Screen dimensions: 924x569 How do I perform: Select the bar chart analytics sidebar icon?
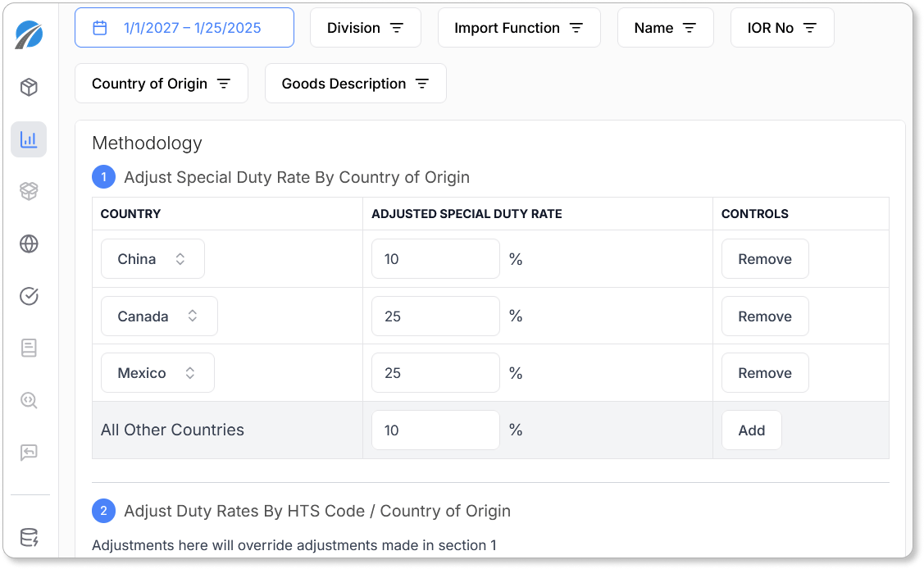[29, 139]
